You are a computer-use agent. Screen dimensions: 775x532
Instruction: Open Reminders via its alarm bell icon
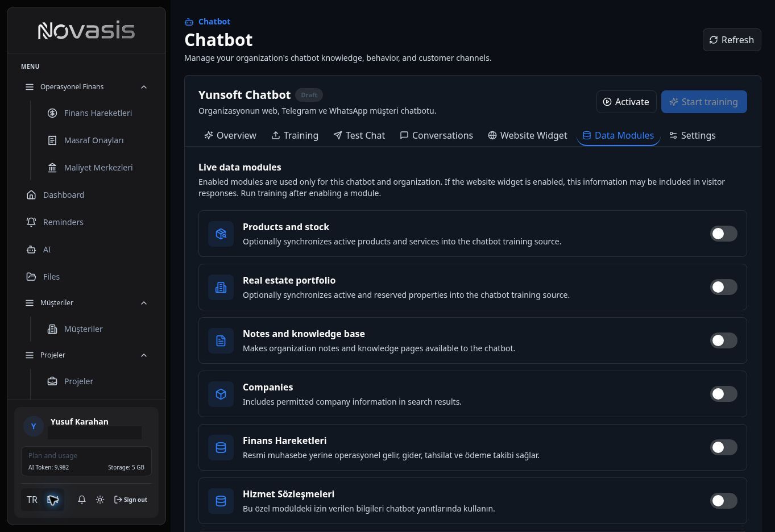tap(31, 222)
